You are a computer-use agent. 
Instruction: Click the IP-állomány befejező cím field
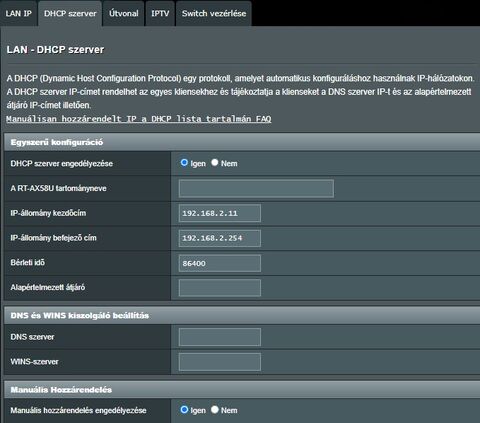220,238
